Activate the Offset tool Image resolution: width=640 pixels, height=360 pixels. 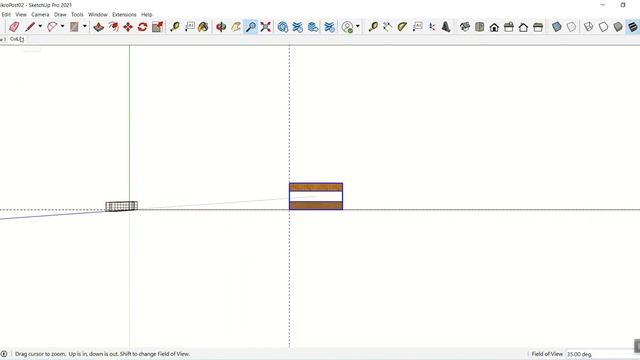(113, 27)
